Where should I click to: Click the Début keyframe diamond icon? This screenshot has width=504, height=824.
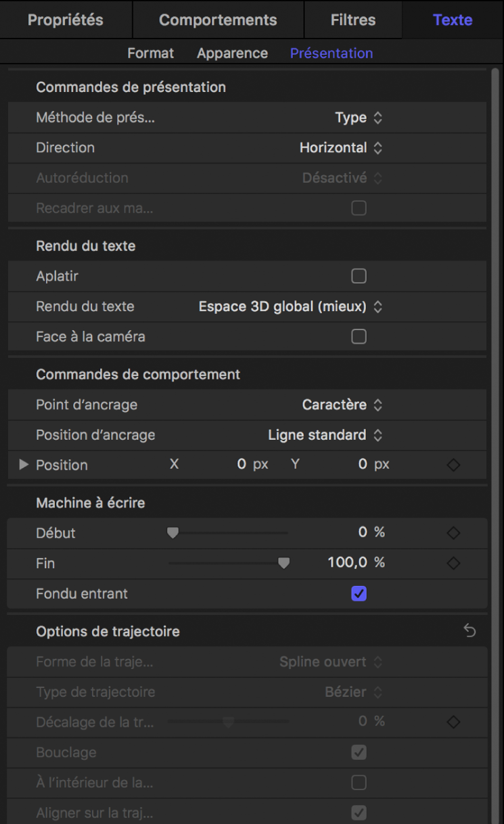point(453,533)
